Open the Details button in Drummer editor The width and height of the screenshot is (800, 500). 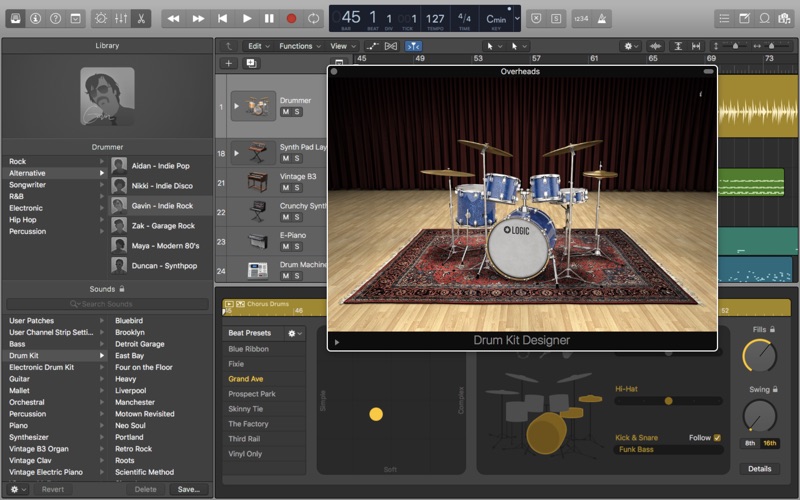759,469
